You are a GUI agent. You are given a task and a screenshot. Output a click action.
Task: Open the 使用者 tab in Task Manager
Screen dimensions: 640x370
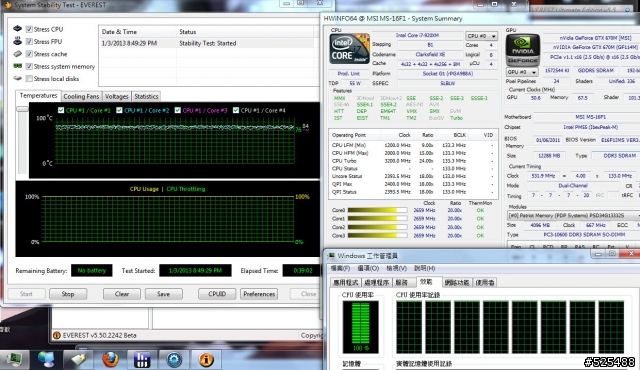(485, 282)
